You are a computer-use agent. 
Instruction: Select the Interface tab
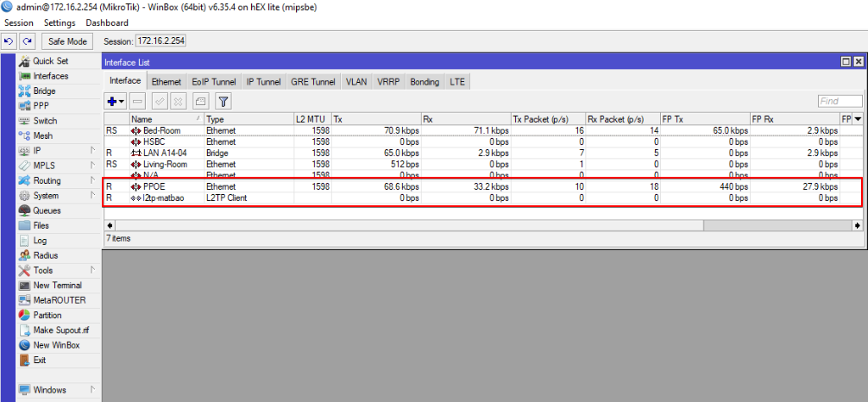pos(125,81)
